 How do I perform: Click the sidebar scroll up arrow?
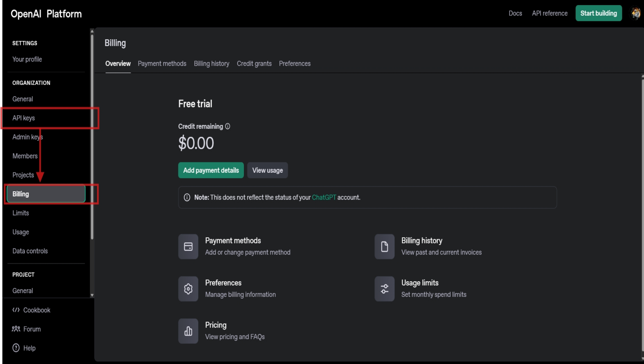(92, 31)
